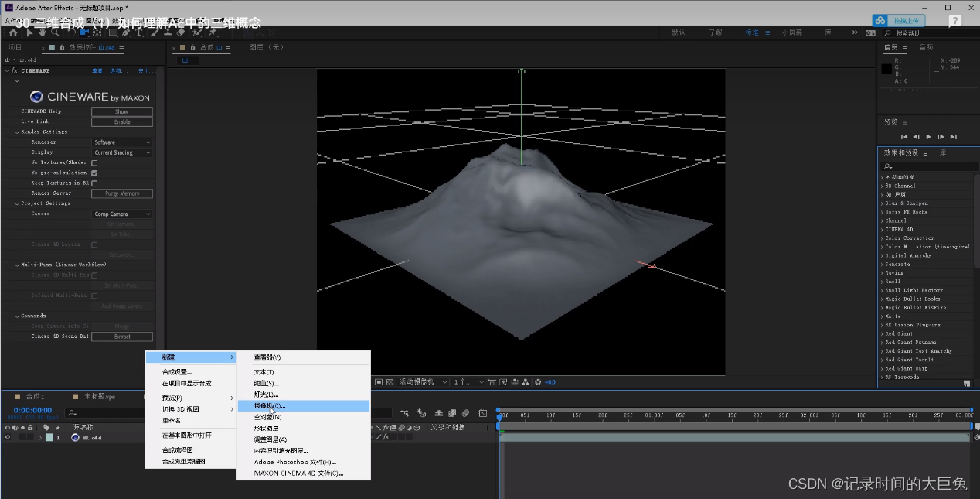The width and height of the screenshot is (980, 499).
Task: Select the Eraser tool in the toolbar
Action: (x=181, y=32)
